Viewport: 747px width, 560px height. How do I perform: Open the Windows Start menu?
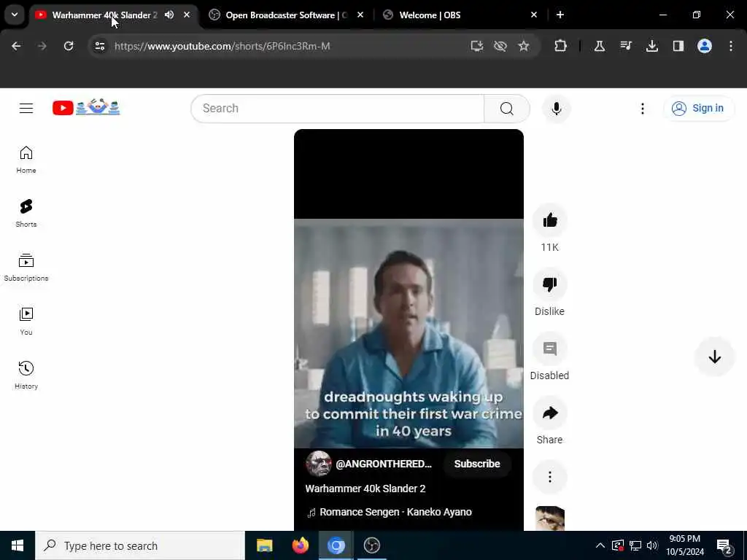(x=18, y=545)
